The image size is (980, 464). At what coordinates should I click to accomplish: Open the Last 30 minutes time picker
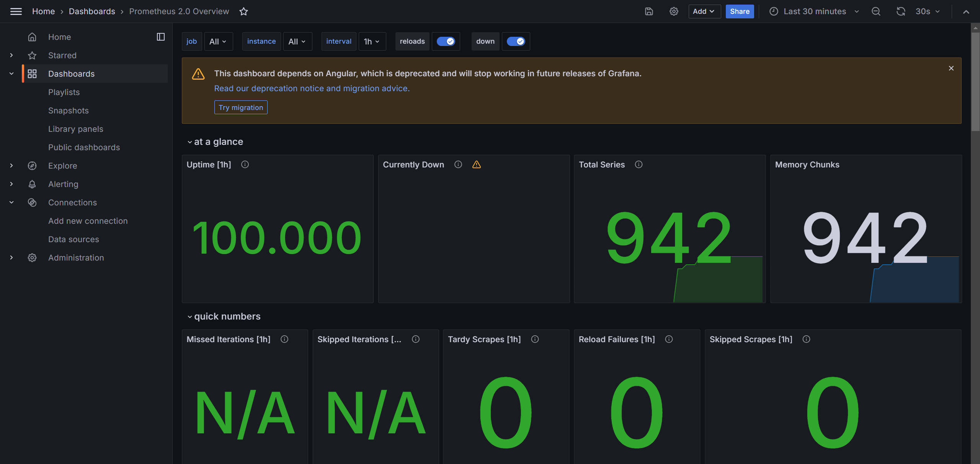tap(814, 11)
